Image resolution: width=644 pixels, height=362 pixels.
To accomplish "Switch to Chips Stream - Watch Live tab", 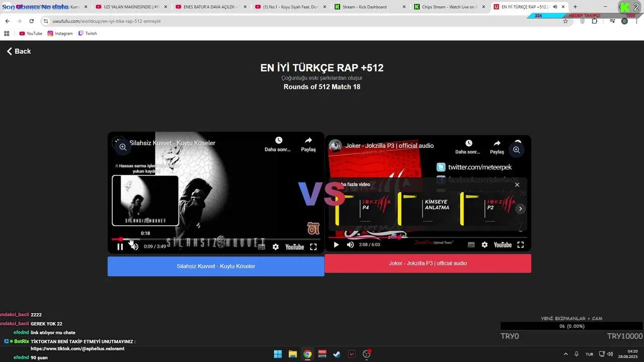I will click(x=449, y=7).
